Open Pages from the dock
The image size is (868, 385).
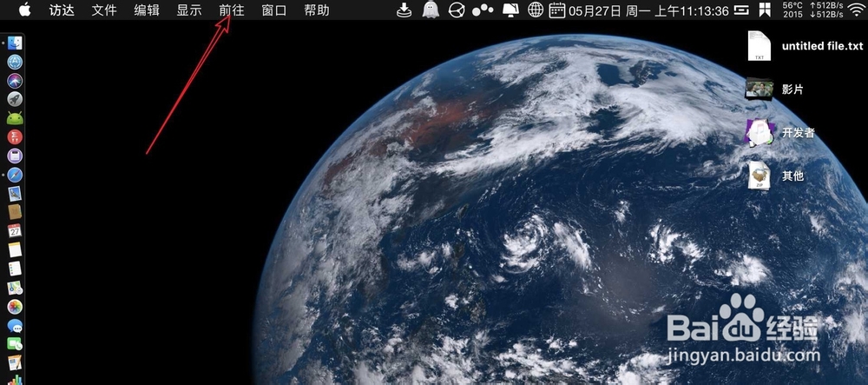[15, 363]
